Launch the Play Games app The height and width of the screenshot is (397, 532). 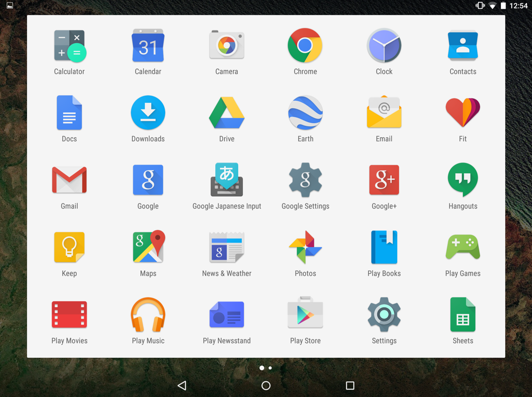(463, 247)
